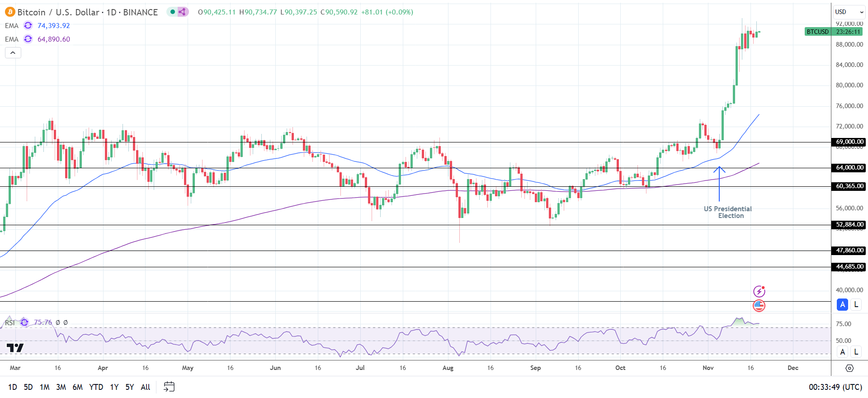Click the Aug label on time axis
This screenshot has width=868, height=398.
click(x=448, y=368)
